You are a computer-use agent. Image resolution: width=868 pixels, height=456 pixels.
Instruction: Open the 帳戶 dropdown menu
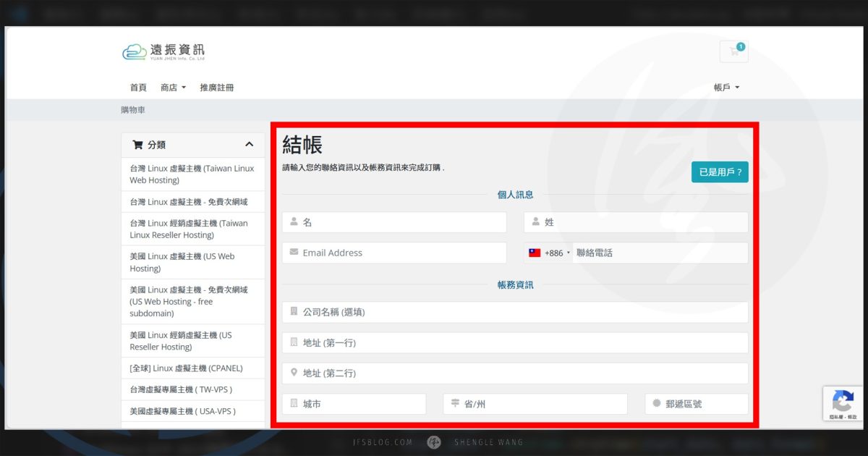pyautogui.click(x=725, y=87)
